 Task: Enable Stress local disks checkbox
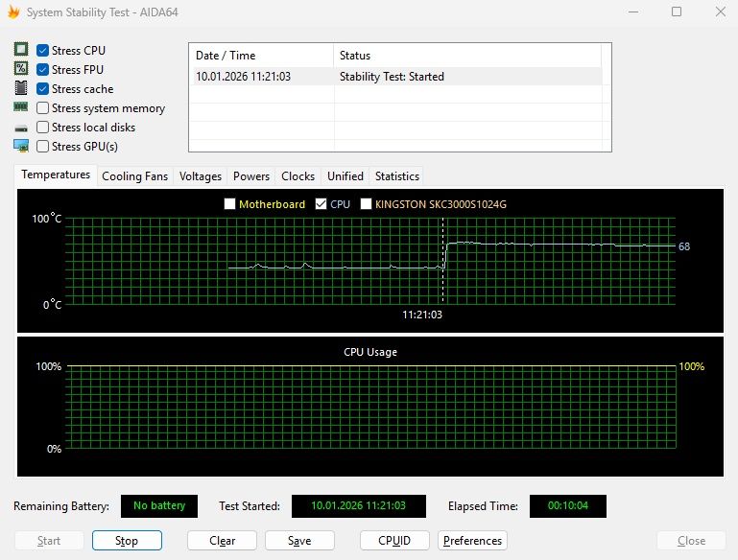coord(42,128)
